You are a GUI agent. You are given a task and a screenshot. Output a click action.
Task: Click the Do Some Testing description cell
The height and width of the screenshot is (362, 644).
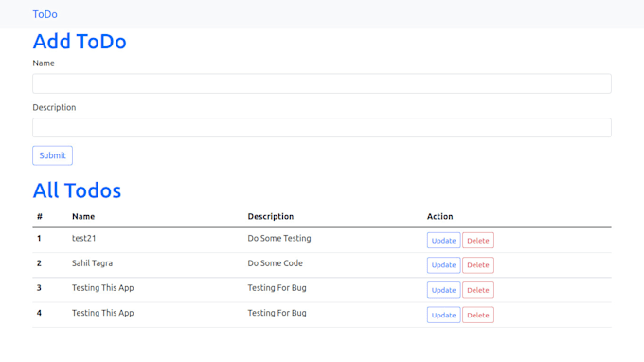(279, 238)
